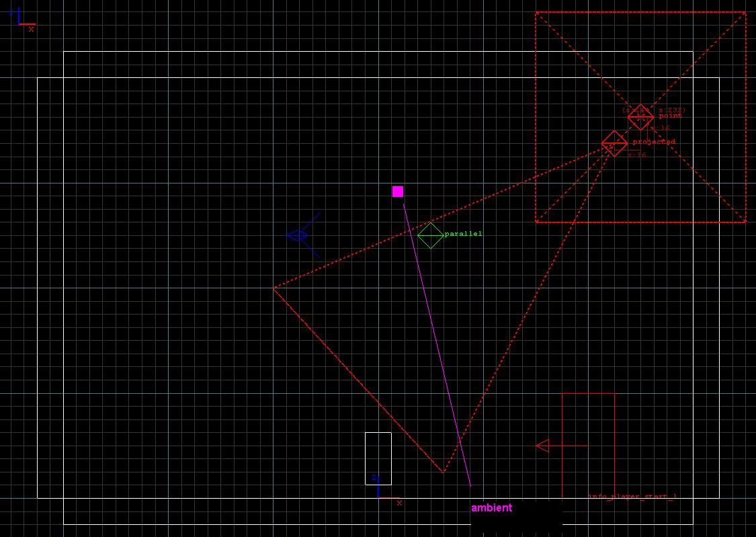Screen dimensions: 756x537
Task: Click the magenta ambient light origin handle
Action: pos(398,192)
